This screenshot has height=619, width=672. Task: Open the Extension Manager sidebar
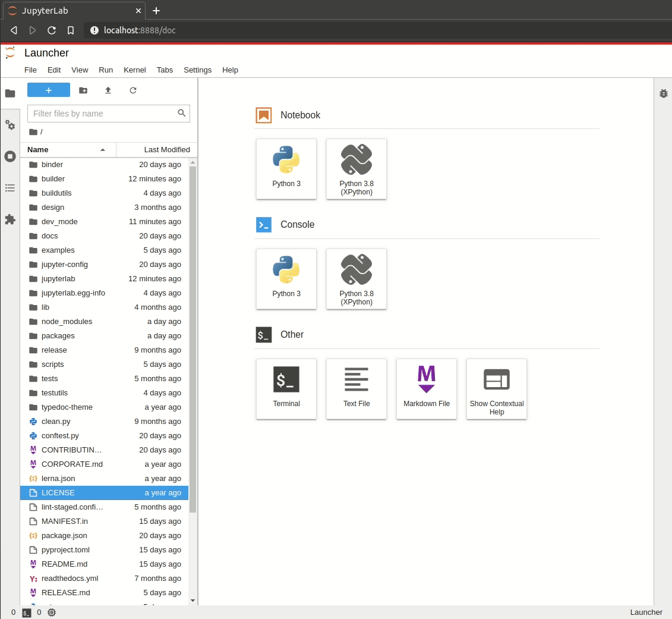[10, 220]
